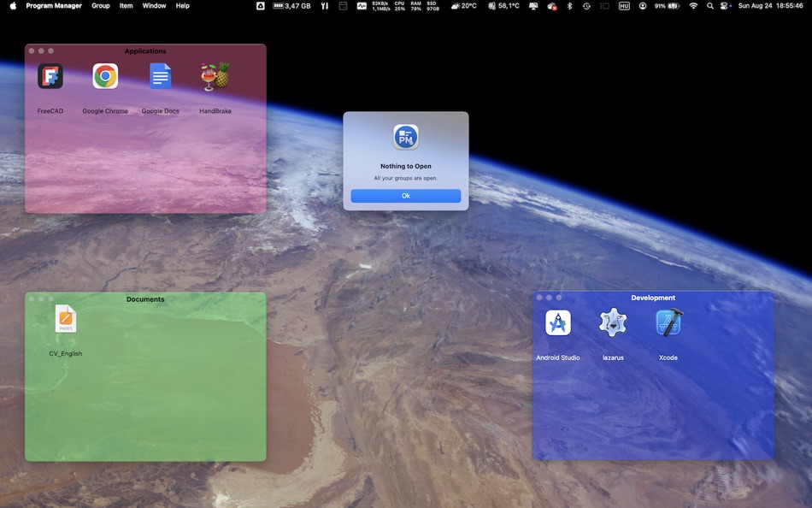
Task: Open Control Center from menu bar
Action: point(725,6)
